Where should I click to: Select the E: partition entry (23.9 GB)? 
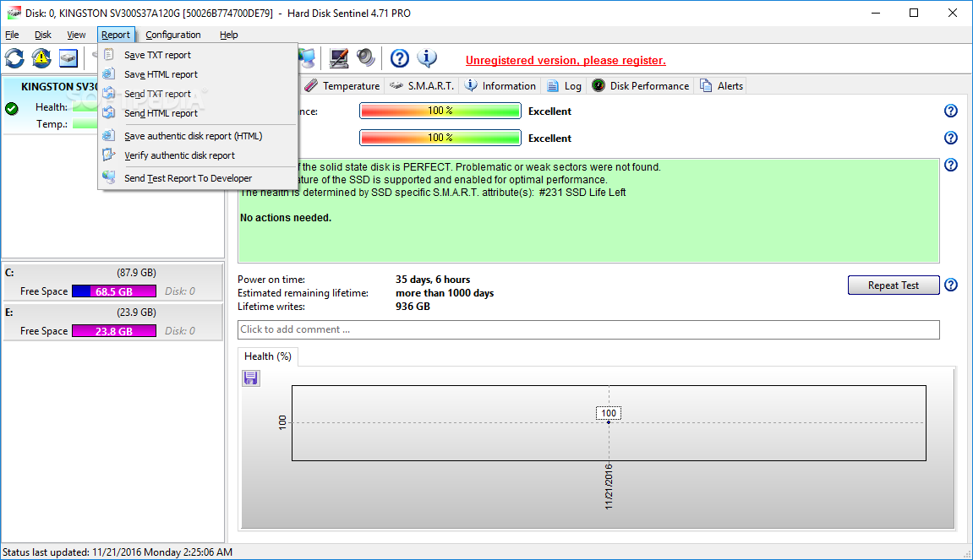(113, 322)
